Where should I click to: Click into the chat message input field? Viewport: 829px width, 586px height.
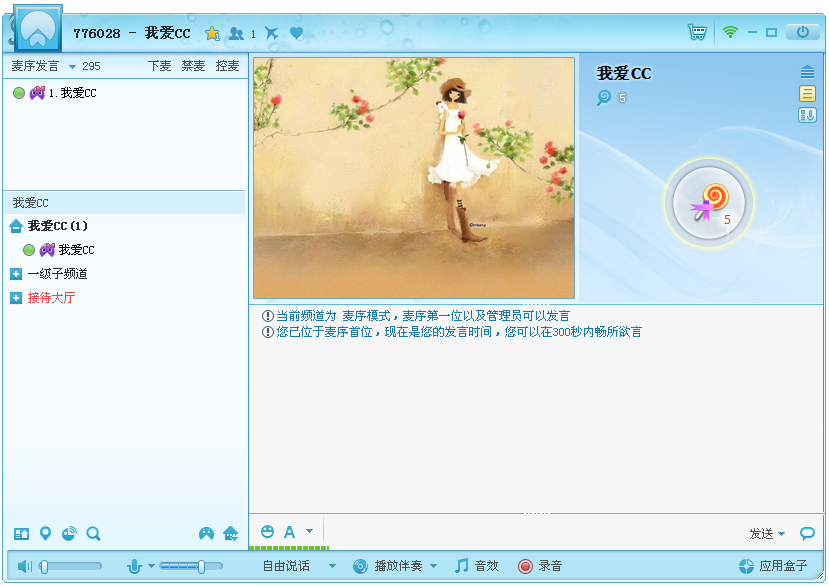[x=534, y=532]
